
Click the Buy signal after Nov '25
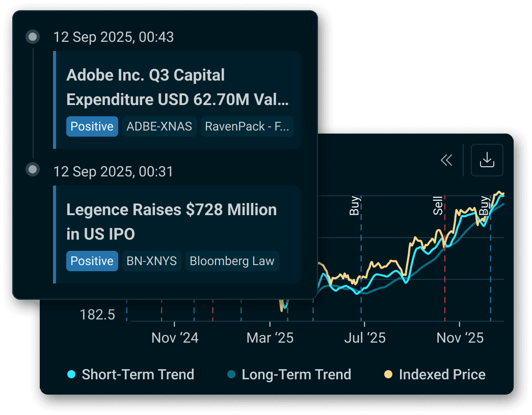(x=484, y=205)
